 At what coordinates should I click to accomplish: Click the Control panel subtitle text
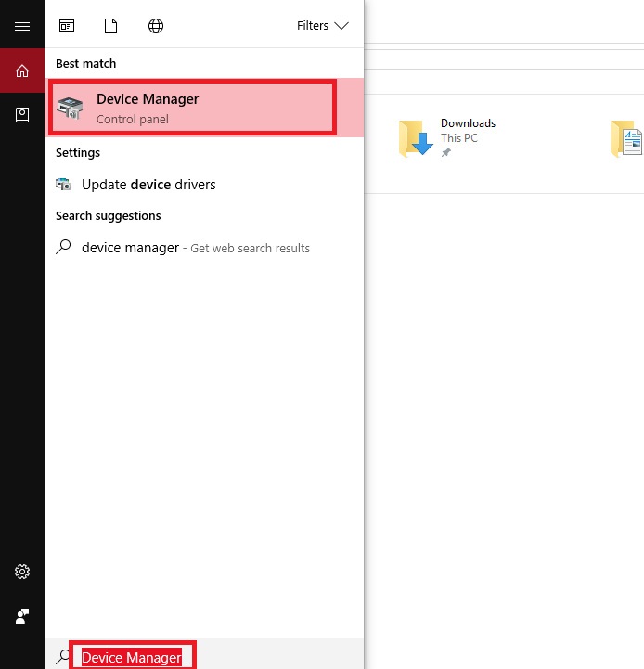coord(133,120)
